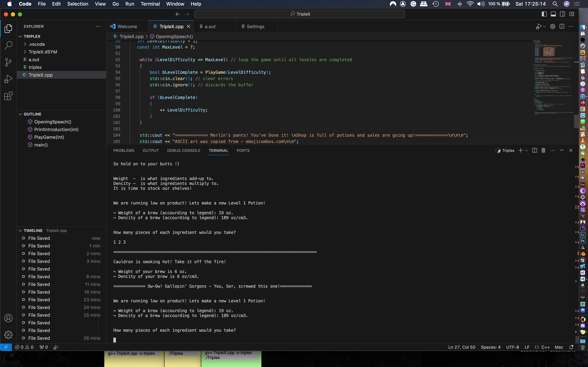This screenshot has height=367, width=588.
Task: Click the Kill Terminal trash icon
Action: [543, 150]
